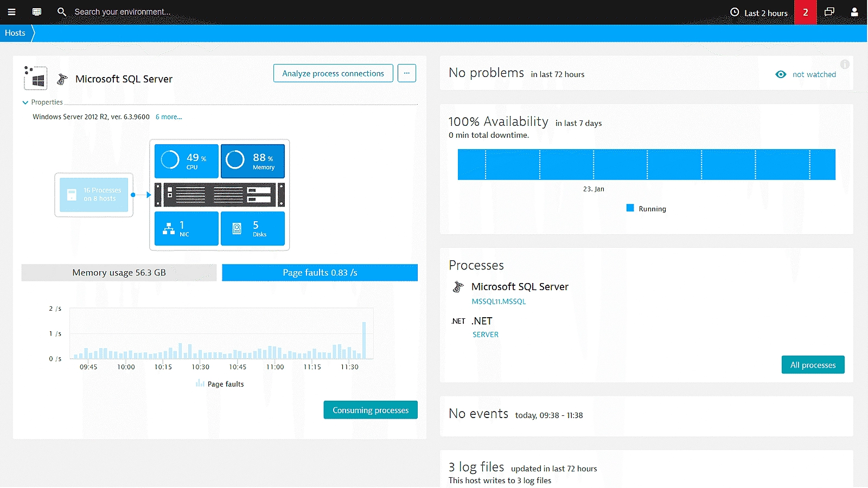Open the 3 log files section heading
Image resolution: width=868 pixels, height=488 pixels.
(x=476, y=467)
